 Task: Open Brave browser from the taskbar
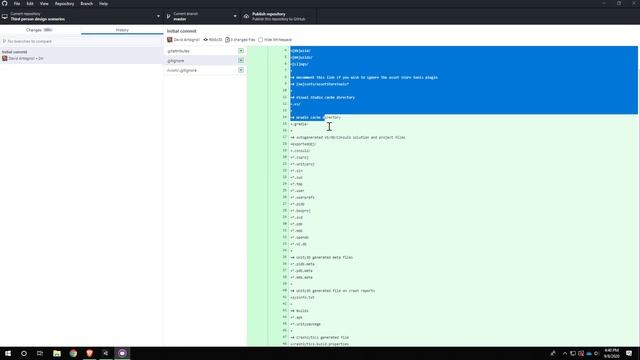coord(89,353)
